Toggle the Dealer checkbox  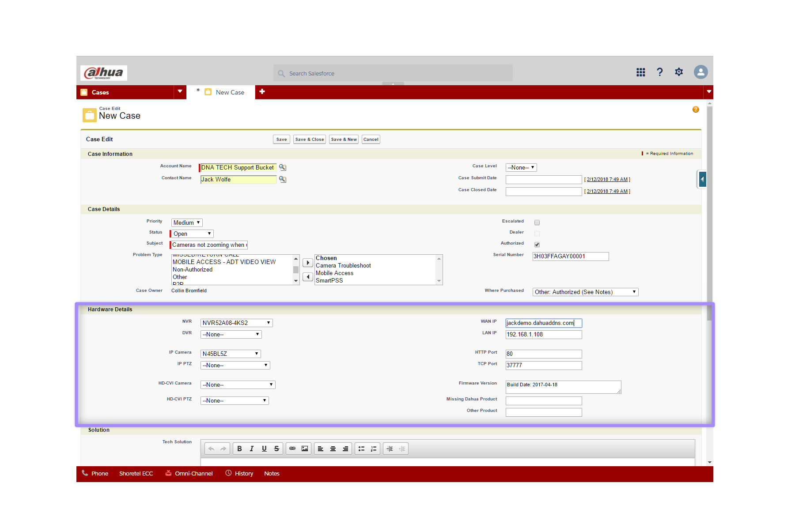537,234
